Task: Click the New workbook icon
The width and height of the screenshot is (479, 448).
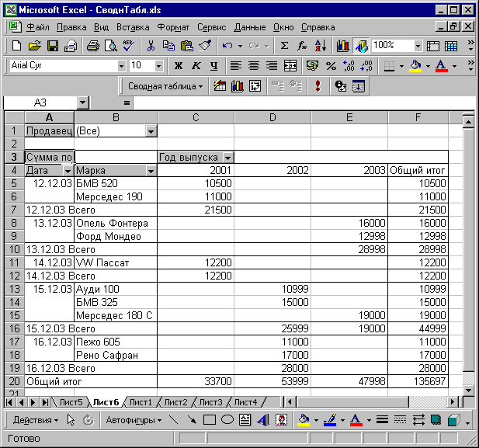Action: (16, 46)
